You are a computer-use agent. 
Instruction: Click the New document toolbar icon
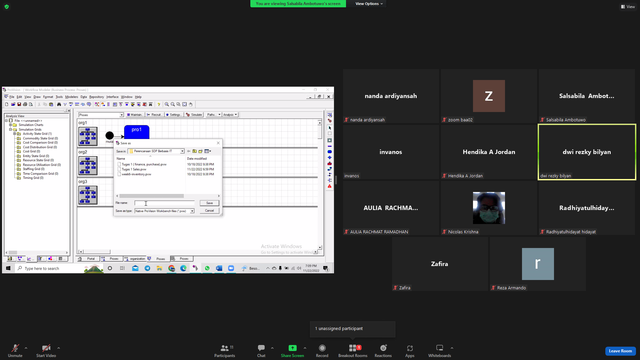coord(7,104)
